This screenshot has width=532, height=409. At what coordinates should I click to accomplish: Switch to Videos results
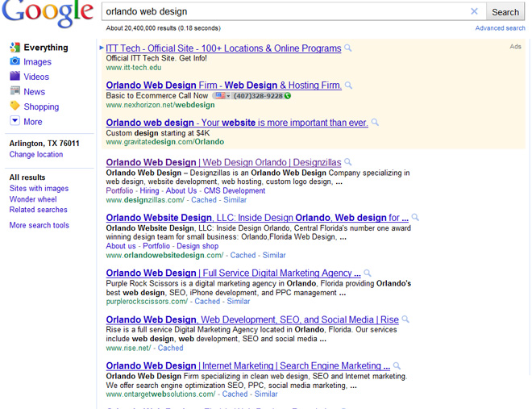click(36, 77)
